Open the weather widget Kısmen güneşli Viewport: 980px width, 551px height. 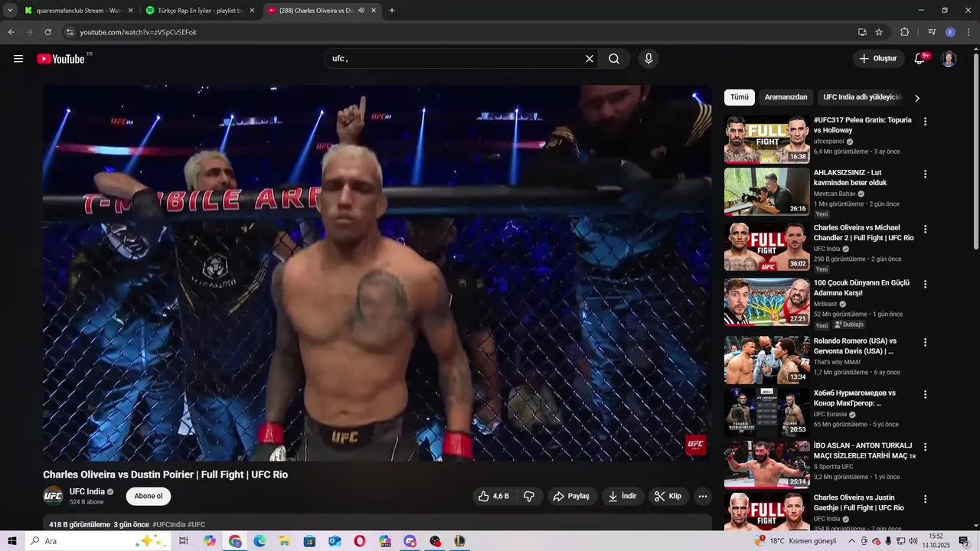[x=796, y=541]
